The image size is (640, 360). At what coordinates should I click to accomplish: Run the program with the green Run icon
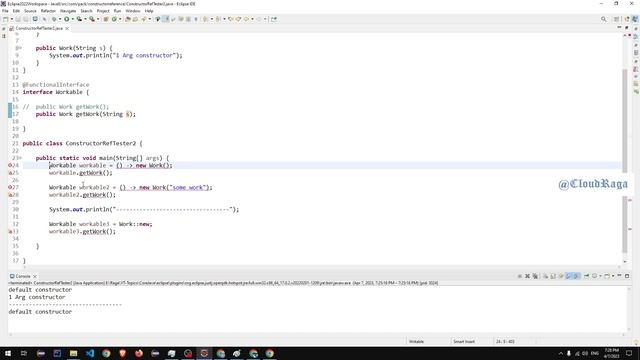(x=67, y=19)
